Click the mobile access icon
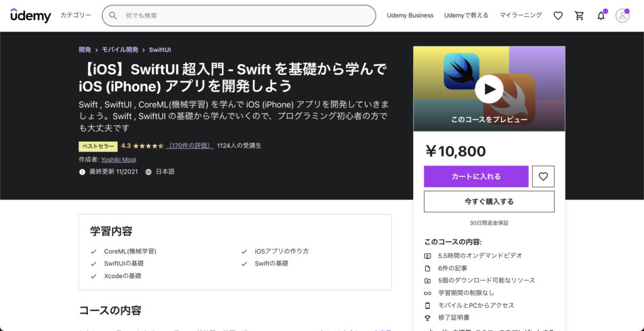 [428, 305]
